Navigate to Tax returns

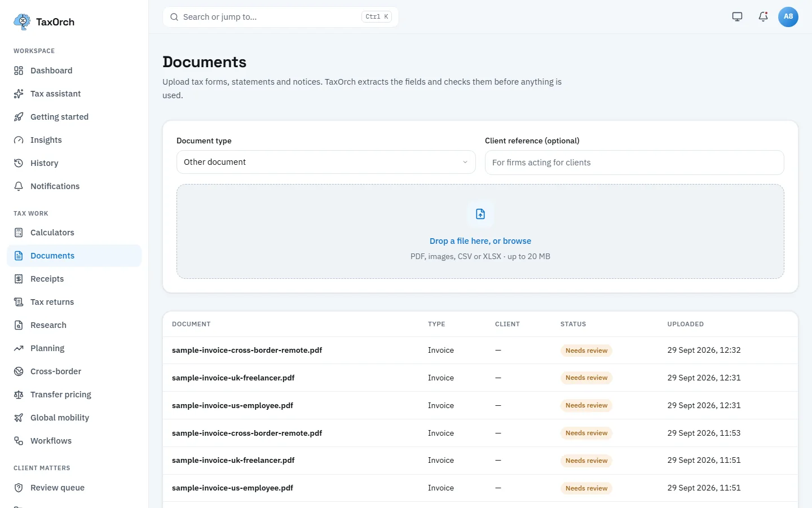coord(74,302)
